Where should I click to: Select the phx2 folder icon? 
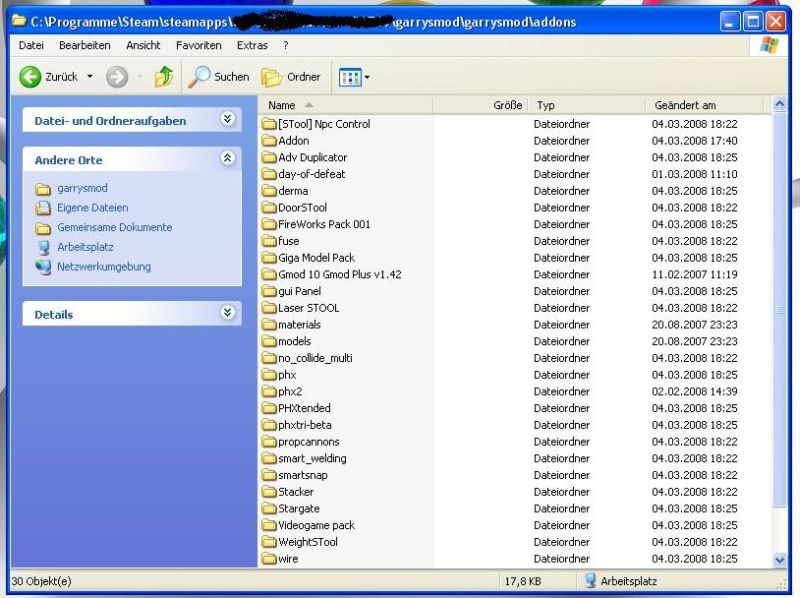coord(269,392)
